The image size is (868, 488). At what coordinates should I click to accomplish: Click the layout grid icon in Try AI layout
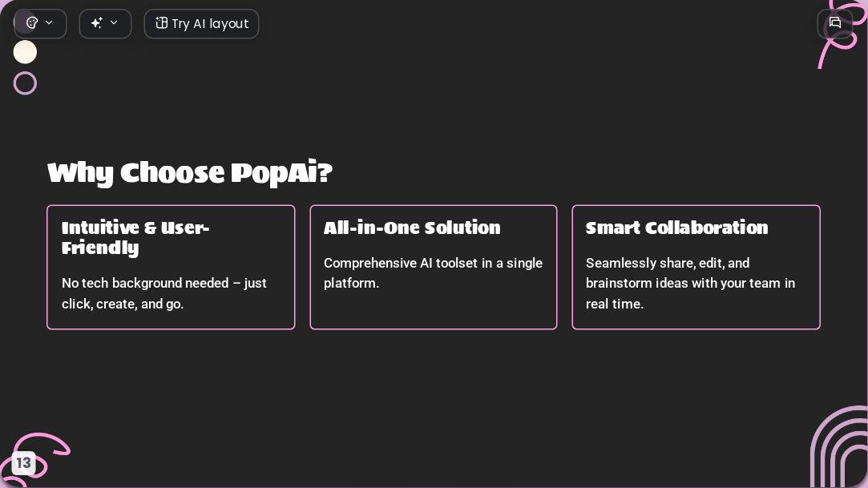(x=161, y=22)
